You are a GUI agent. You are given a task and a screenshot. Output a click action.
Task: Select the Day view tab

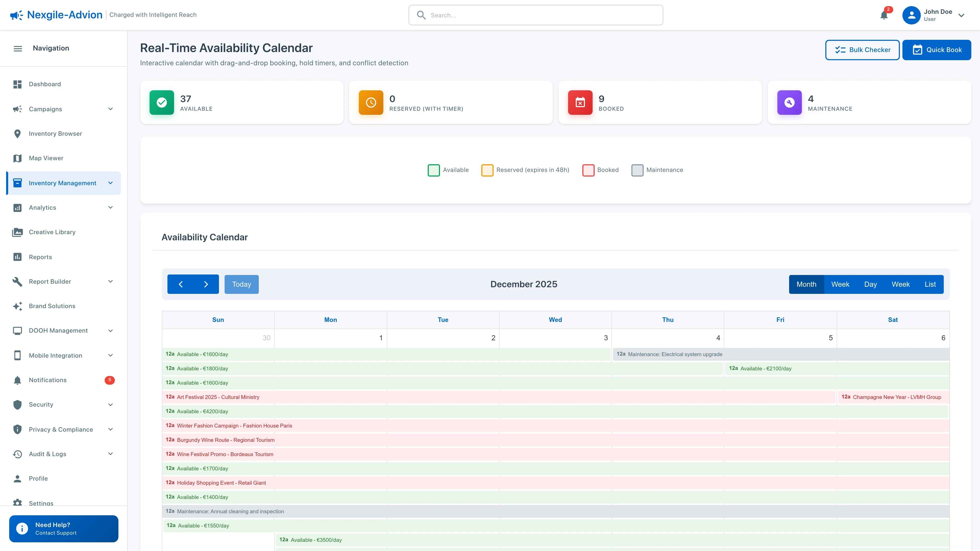coord(871,284)
